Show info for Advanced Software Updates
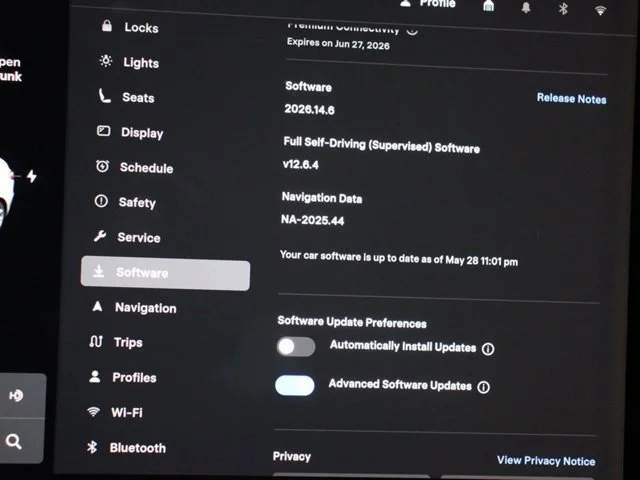The height and width of the screenshot is (480, 640). tap(484, 387)
